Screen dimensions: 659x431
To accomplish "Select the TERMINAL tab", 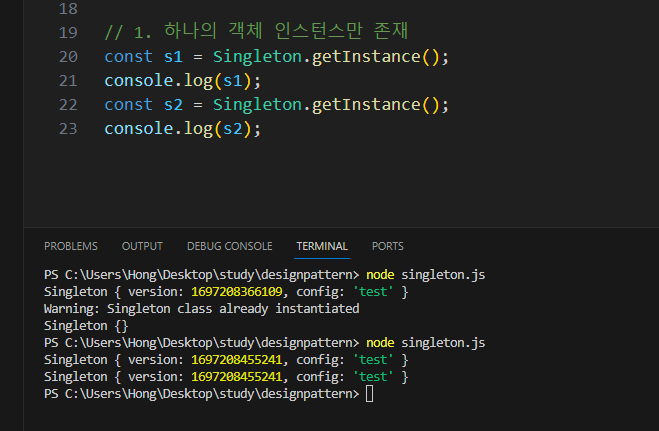I will tap(322, 246).
